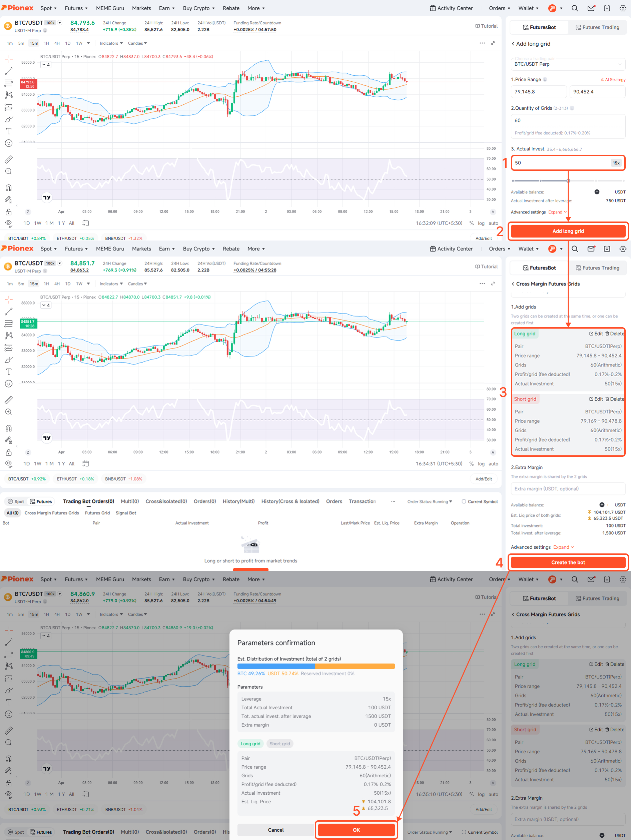Click RSI indicator pane on chart priced 84793.6
This screenshot has height=840, width=631.
[260, 179]
